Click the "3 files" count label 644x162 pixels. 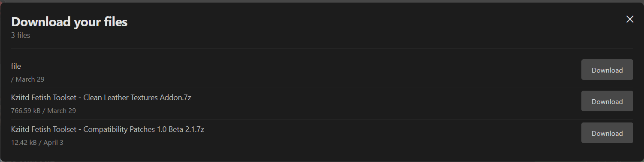21,35
